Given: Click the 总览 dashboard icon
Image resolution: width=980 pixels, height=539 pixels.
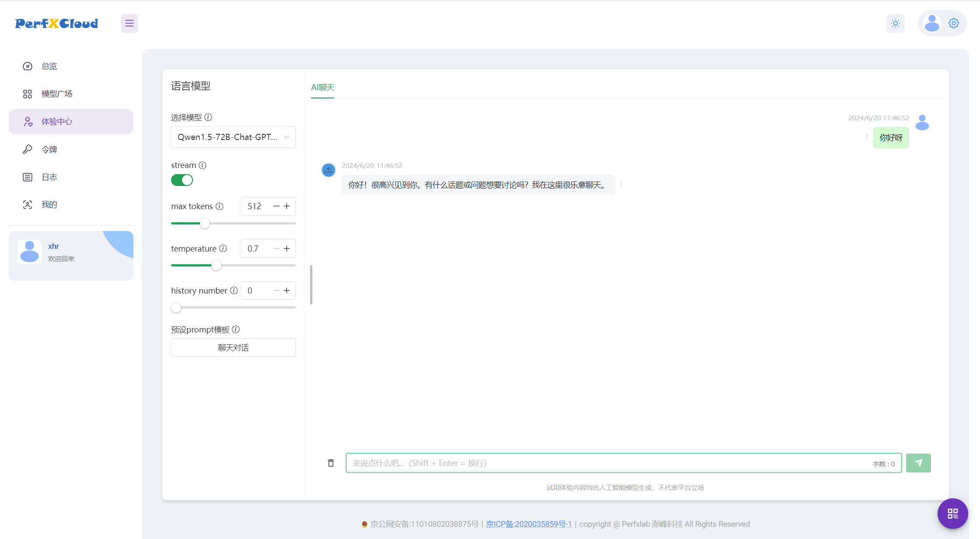Looking at the screenshot, I should (28, 66).
